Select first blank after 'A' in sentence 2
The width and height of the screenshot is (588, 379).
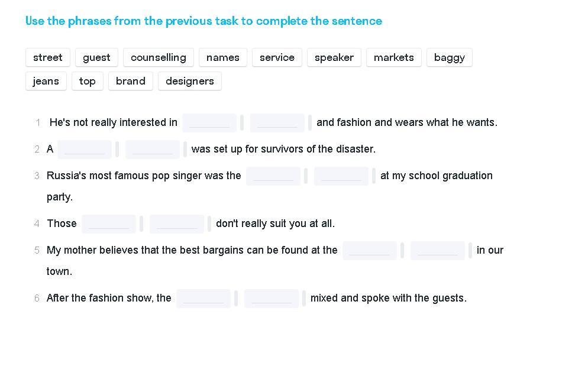[x=85, y=150]
